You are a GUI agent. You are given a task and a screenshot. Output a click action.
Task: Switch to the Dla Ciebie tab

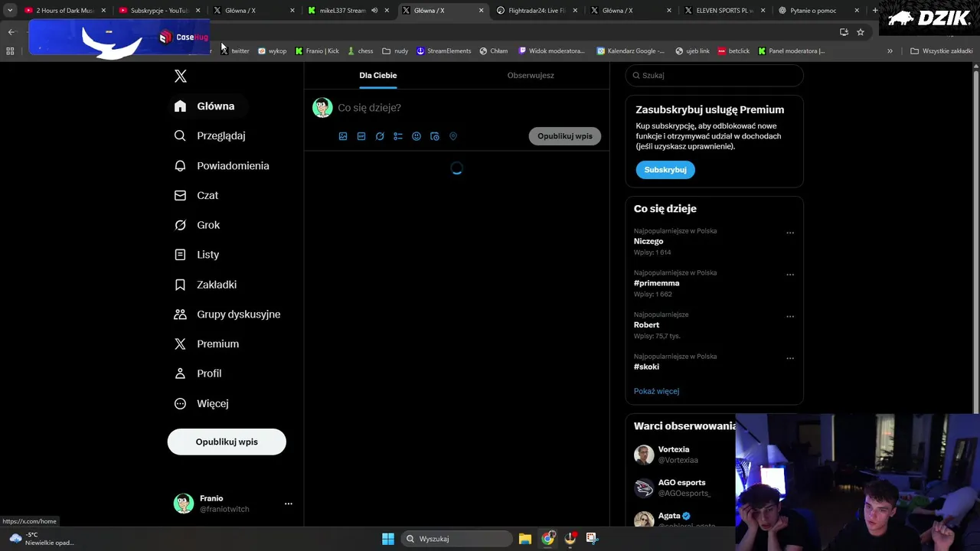(x=378, y=75)
